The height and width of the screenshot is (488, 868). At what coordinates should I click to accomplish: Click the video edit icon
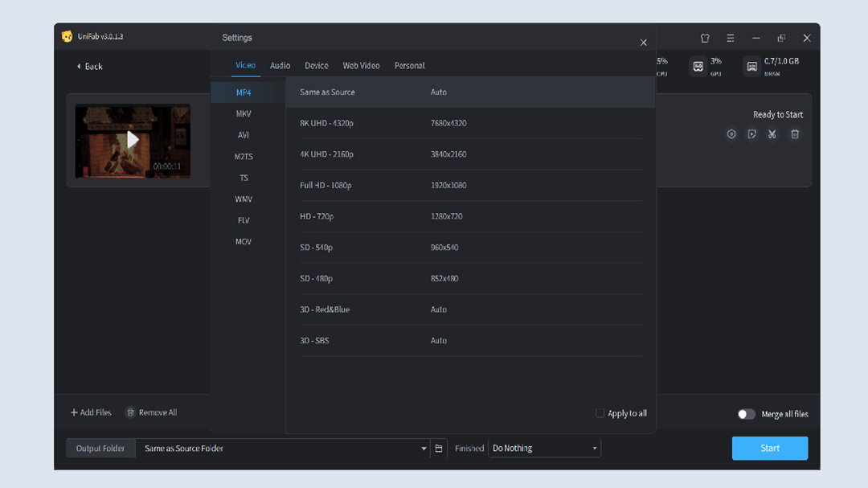751,134
